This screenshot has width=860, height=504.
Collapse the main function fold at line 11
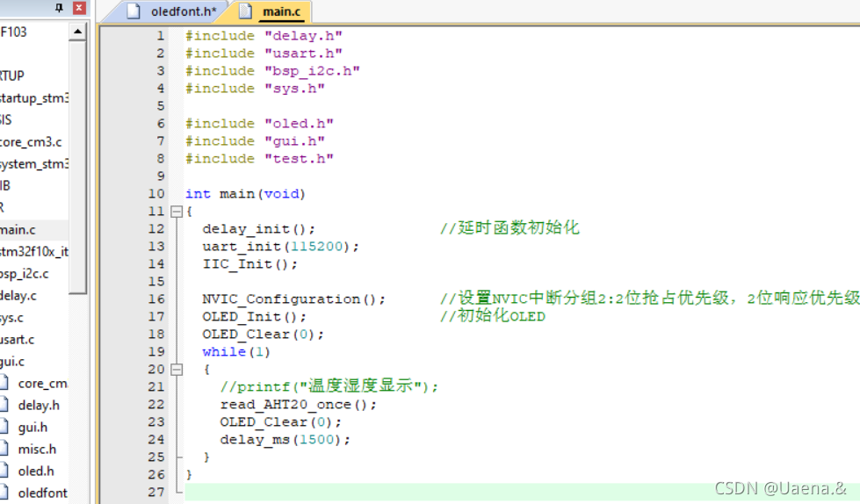177,211
